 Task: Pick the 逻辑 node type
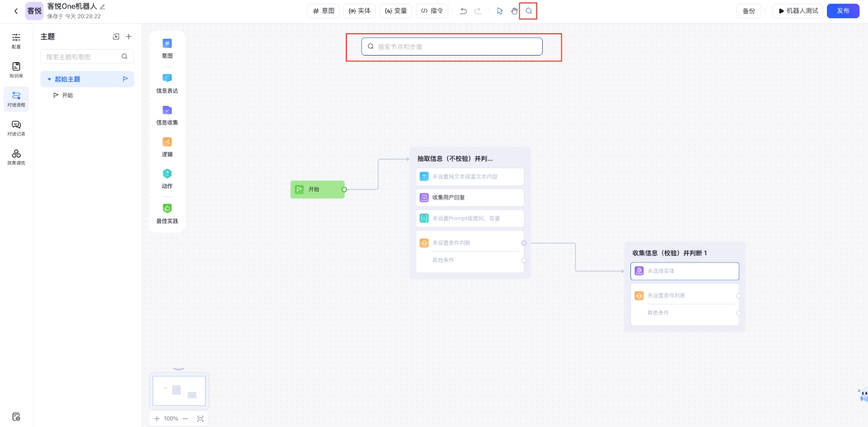[x=167, y=146]
